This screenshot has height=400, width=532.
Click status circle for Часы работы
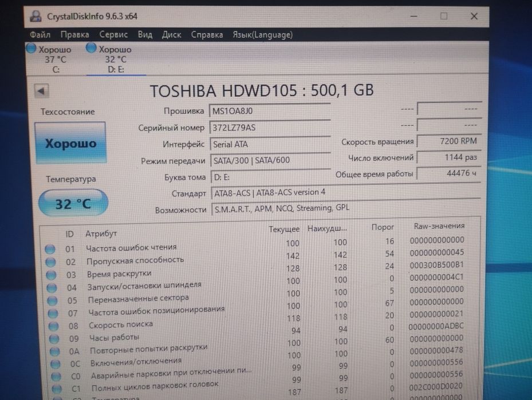(54, 338)
